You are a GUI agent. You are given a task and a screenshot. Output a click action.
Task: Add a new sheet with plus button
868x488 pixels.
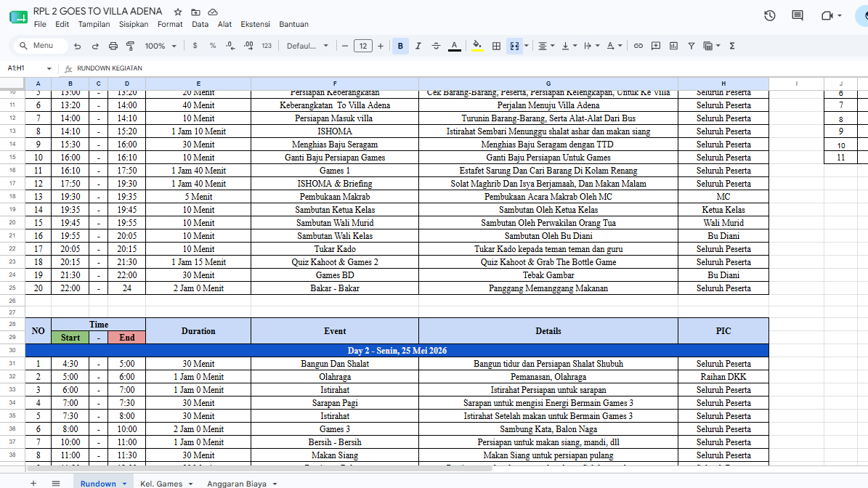(33, 484)
